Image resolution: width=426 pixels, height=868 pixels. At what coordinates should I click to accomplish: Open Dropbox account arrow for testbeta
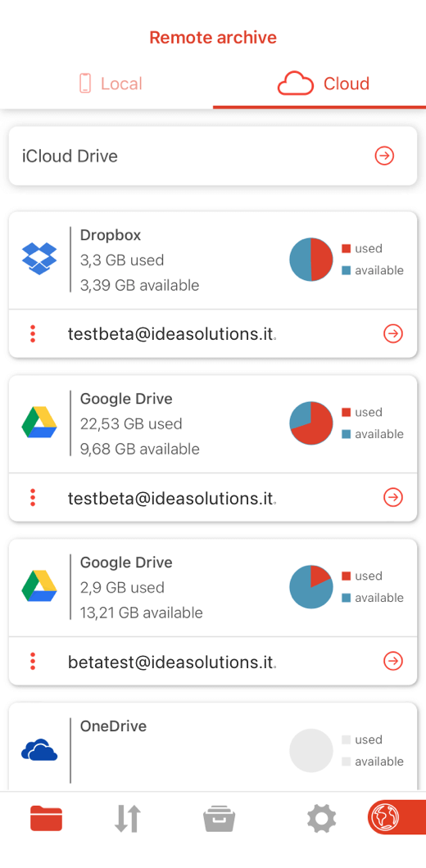coord(393,334)
